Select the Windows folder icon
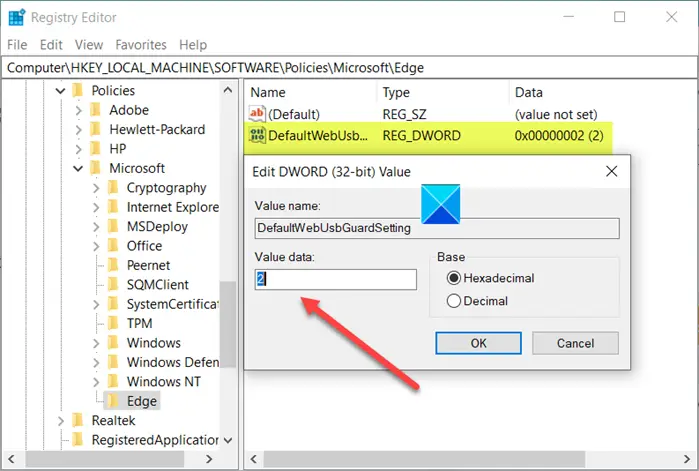 [113, 343]
